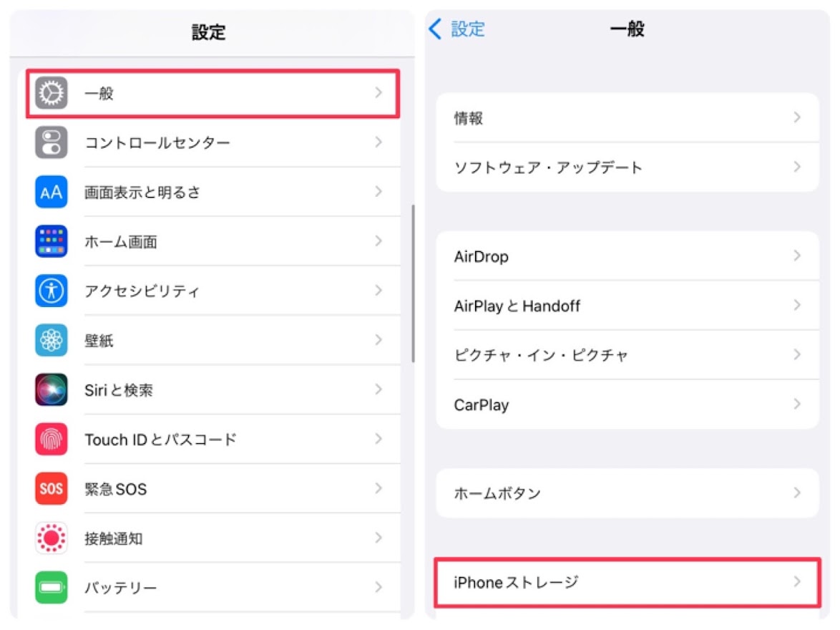This screenshot has height=630, width=840.
Task: Tap the Accessibility (アクセシビリティ) figure icon
Action: pyautogui.click(x=52, y=291)
